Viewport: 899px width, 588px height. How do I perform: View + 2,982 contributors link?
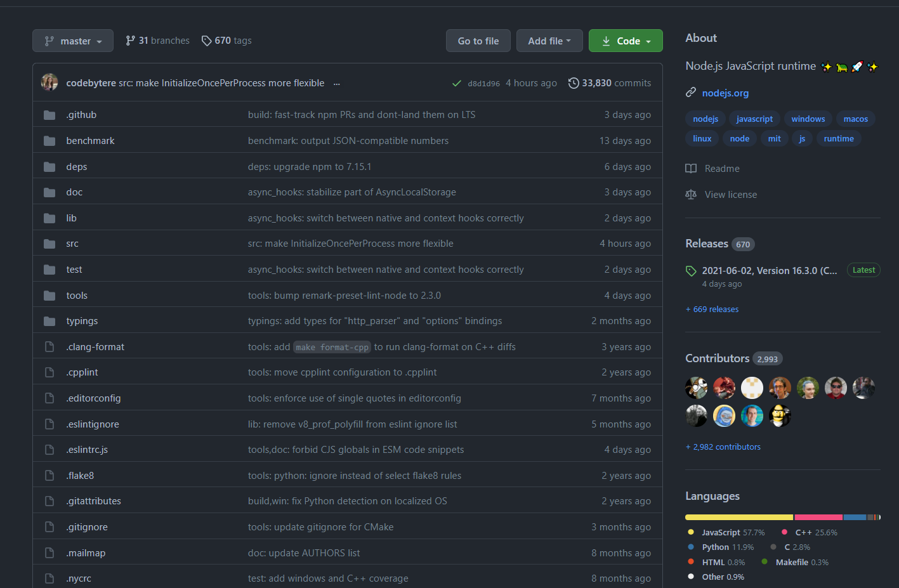pos(723,447)
